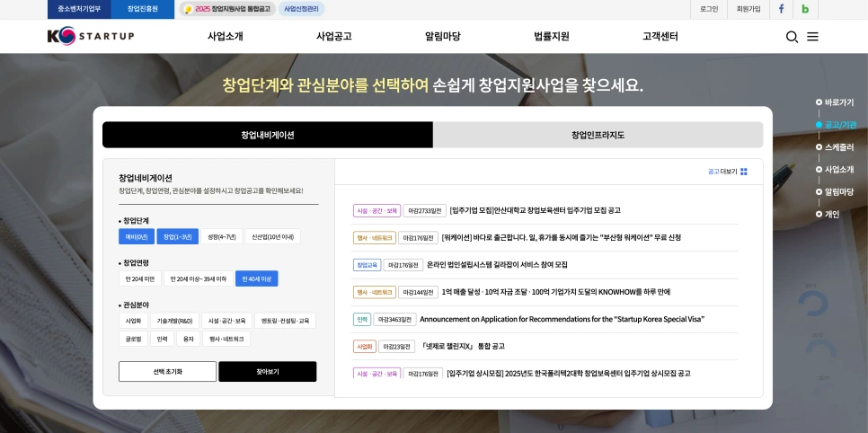Select the 만 20세 미만 age filter
868x433 pixels.
139,278
